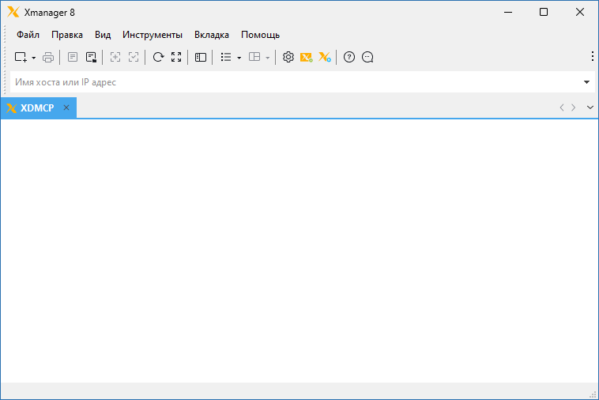Close the Xmanager 8 window
This screenshot has width=599, height=400.
580,12
